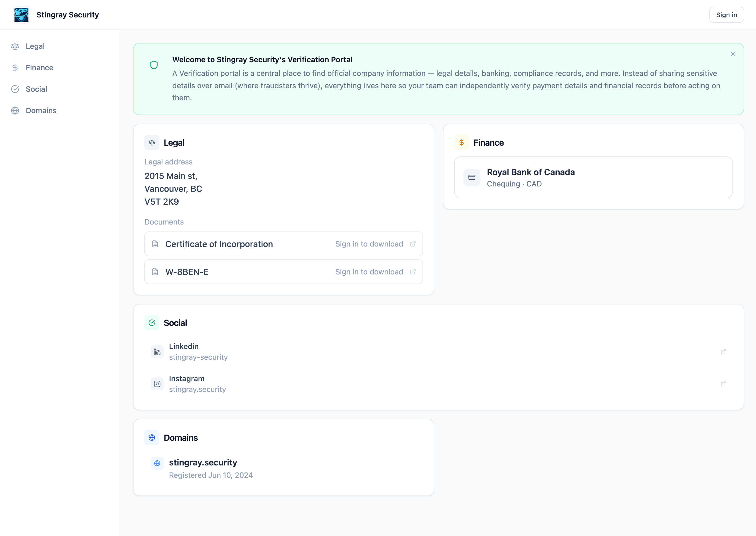Click Sign in to download for Certificate of Incorporation

[369, 244]
